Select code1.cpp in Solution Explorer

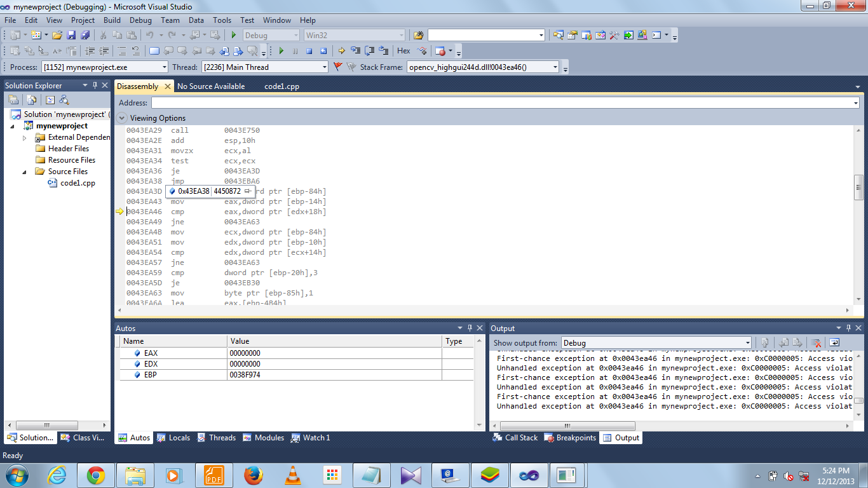(x=78, y=183)
